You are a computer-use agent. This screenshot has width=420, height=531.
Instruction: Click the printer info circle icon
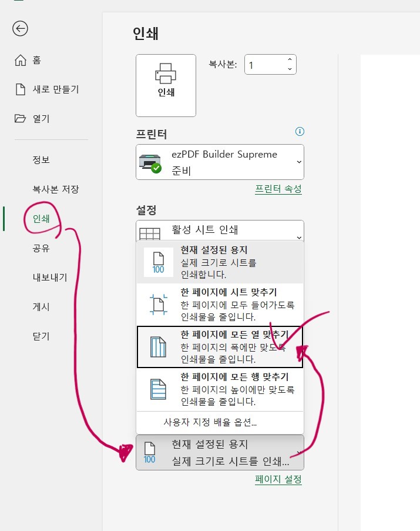(300, 131)
